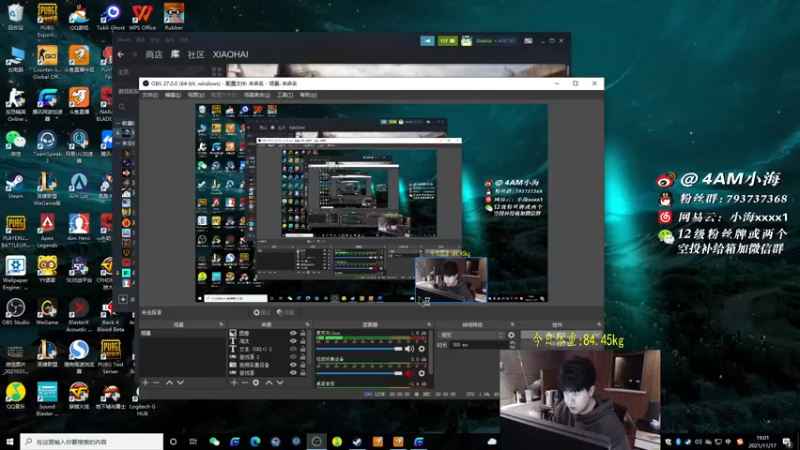Screen dimensions: 800x450
Task: Move source down in sources panel
Action: click(x=280, y=382)
